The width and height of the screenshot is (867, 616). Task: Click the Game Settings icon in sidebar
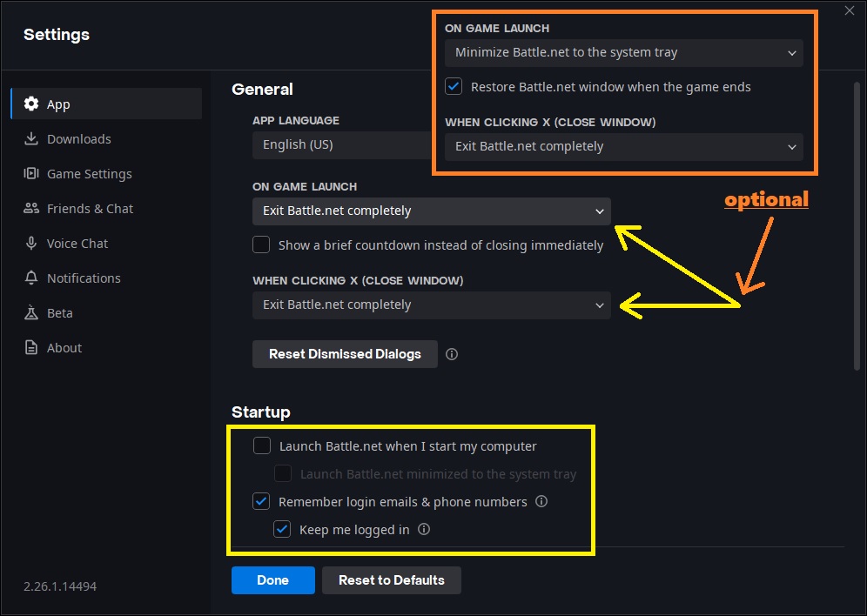point(31,174)
